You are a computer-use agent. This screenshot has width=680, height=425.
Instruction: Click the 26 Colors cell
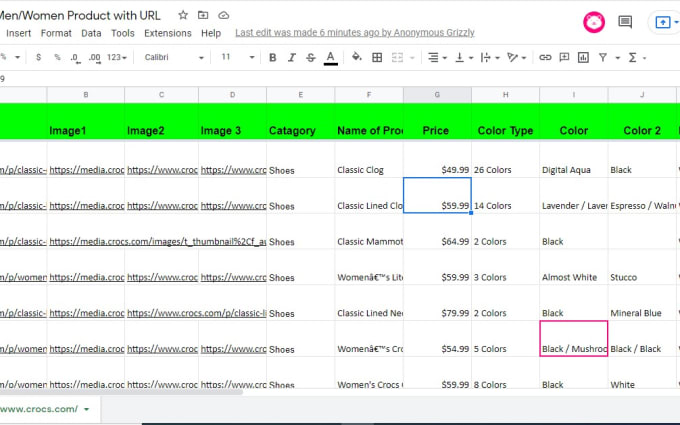[506, 159]
